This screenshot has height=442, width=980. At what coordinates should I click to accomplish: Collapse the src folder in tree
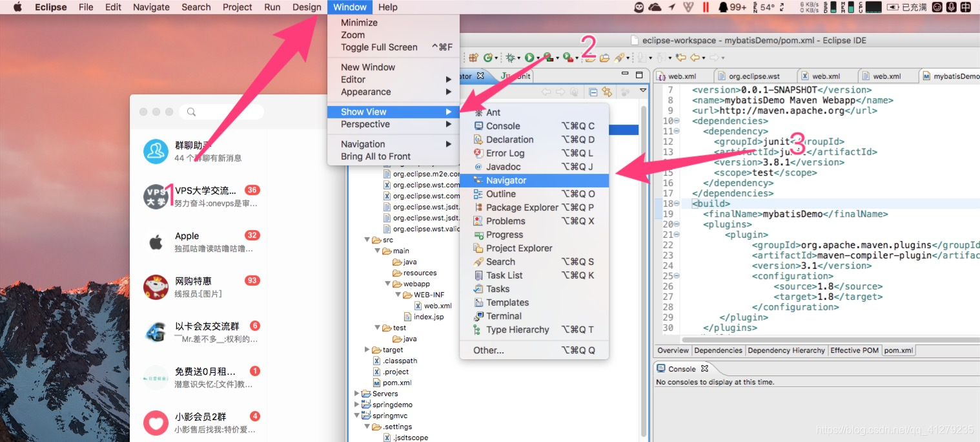pos(367,240)
